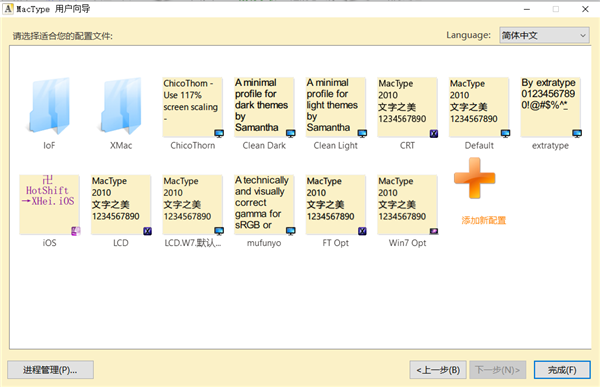This screenshot has height=387, width=600.
Task: Go back with the 上一步(B) button
Action: pos(438,370)
